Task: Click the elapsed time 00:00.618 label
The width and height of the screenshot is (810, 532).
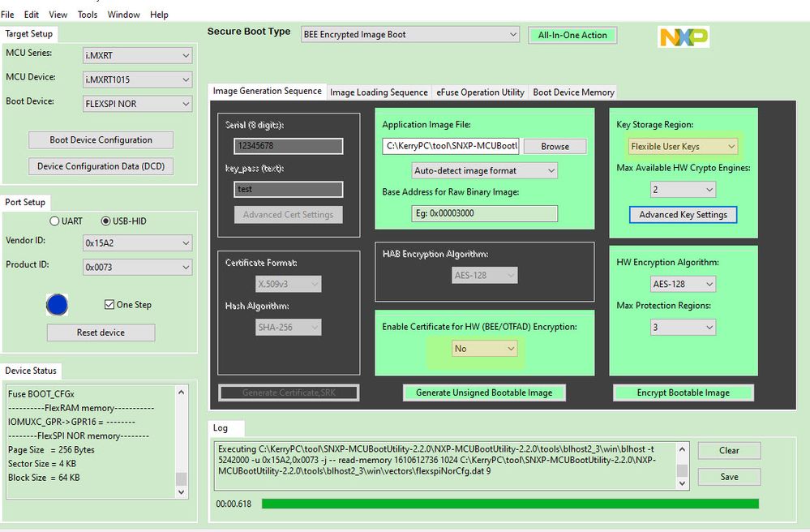Action: (x=234, y=504)
